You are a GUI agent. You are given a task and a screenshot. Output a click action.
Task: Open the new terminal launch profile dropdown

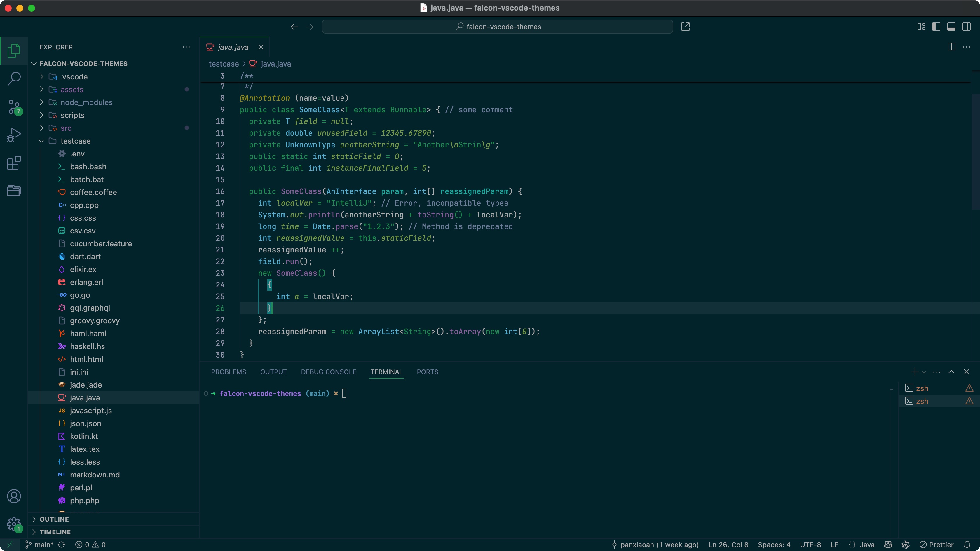tap(924, 372)
